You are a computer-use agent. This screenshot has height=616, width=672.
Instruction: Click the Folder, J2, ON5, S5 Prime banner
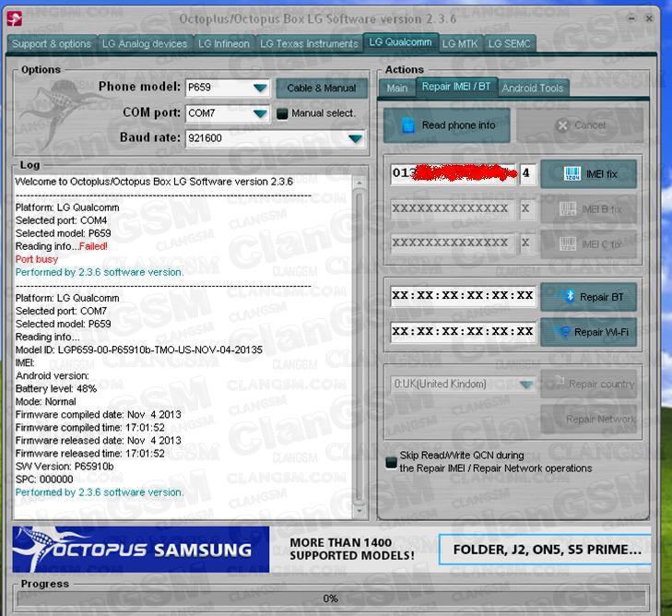click(x=545, y=550)
